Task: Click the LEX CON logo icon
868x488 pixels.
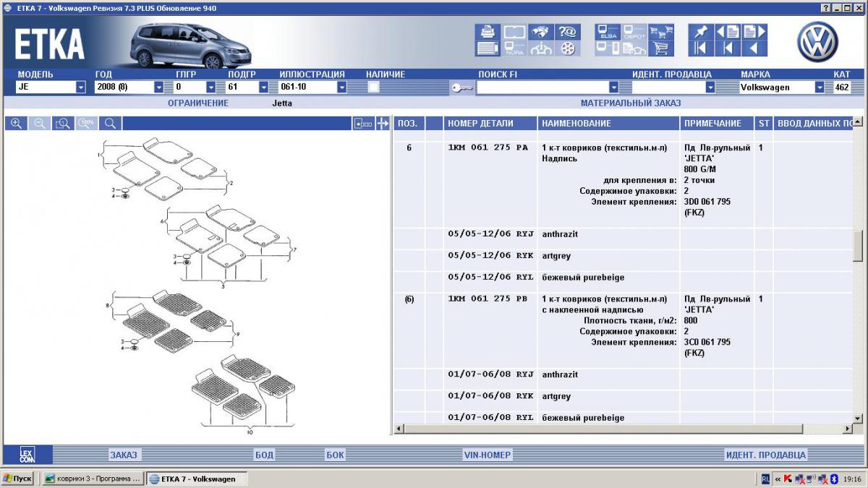Action: click(x=27, y=455)
